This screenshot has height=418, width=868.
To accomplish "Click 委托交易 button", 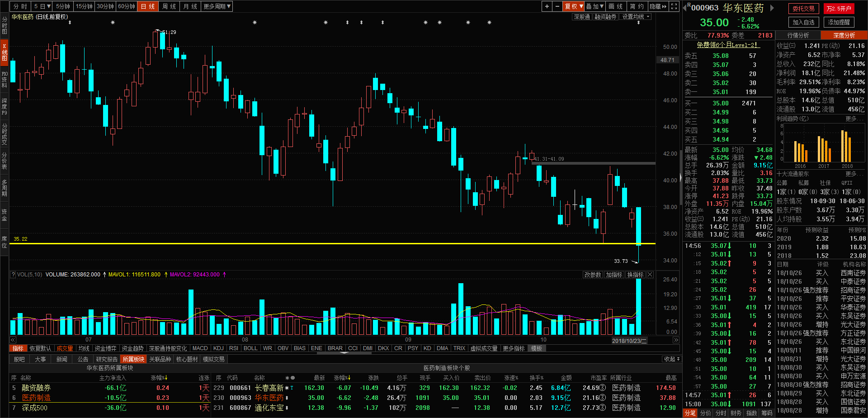I will (804, 9).
